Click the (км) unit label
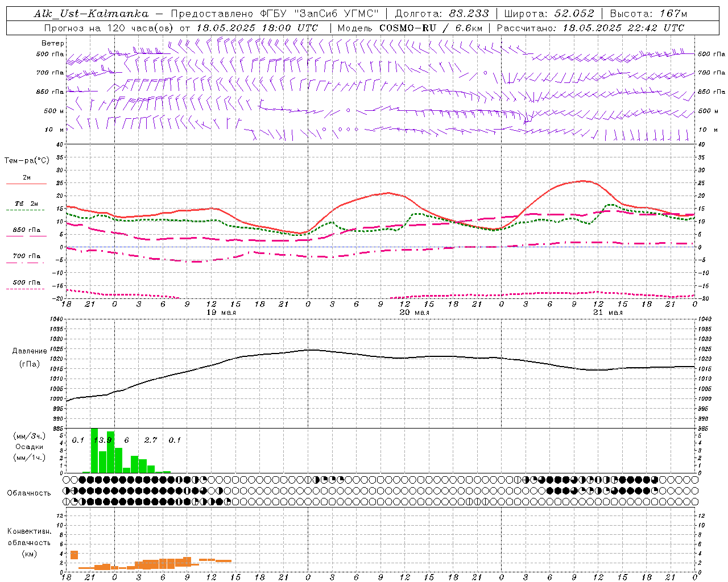The image size is (728, 582). pyautogui.click(x=29, y=554)
